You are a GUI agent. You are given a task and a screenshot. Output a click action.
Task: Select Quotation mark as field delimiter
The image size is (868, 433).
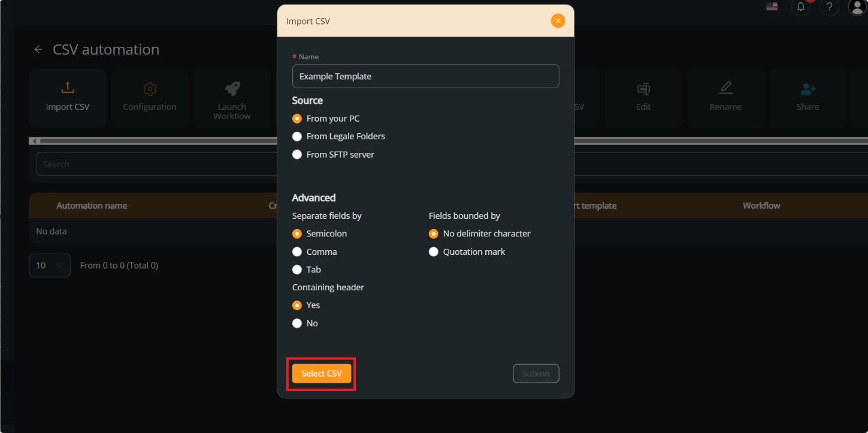pyautogui.click(x=434, y=251)
